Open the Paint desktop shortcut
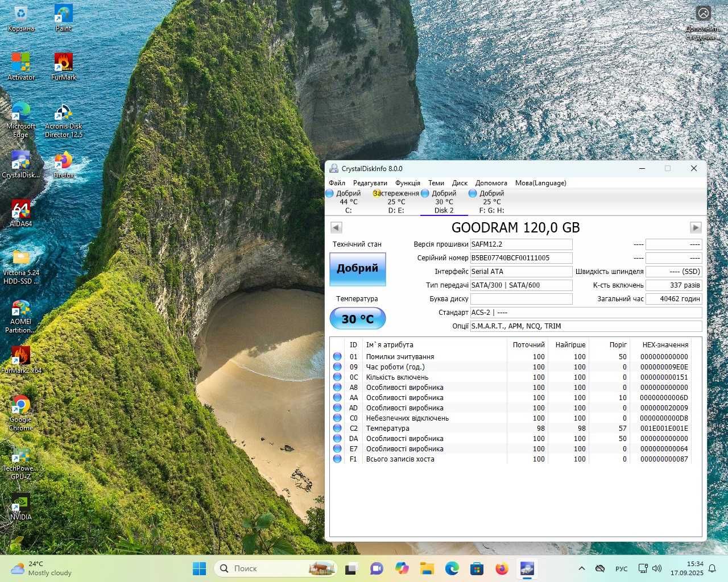 64,18
